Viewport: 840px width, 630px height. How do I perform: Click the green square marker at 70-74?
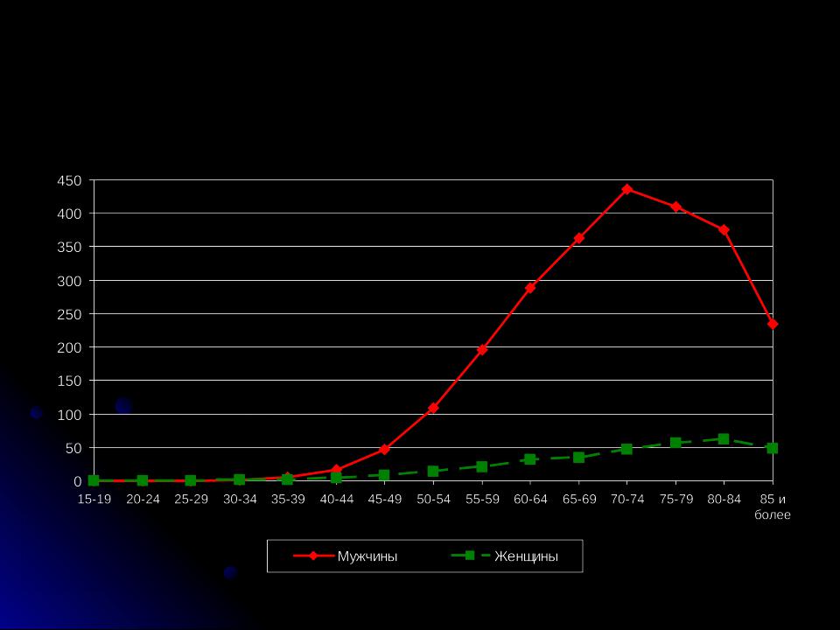(627, 449)
